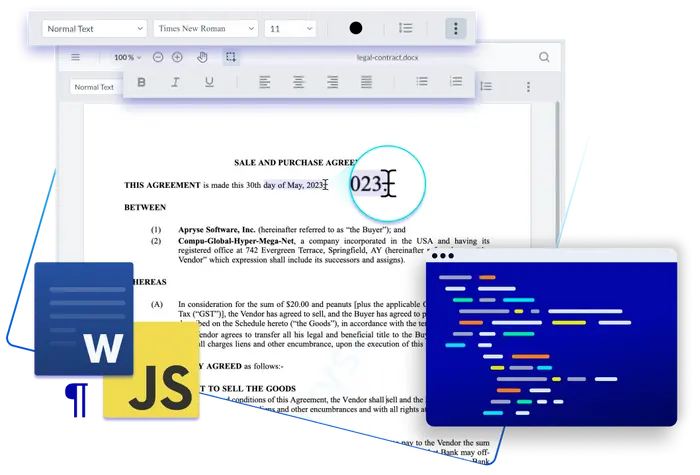700x475 pixels.
Task: Open the 100% zoom level dropdown
Action: tap(127, 57)
